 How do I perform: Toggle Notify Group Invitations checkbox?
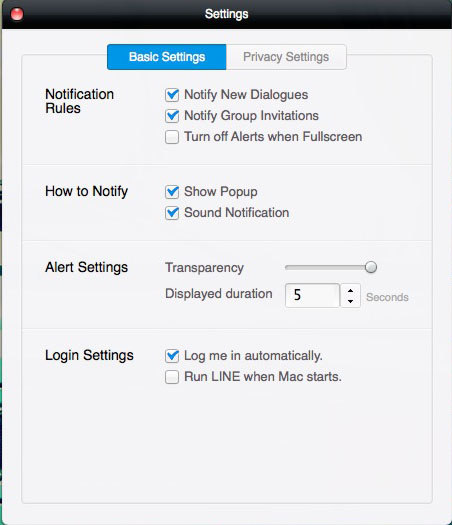coord(172,116)
